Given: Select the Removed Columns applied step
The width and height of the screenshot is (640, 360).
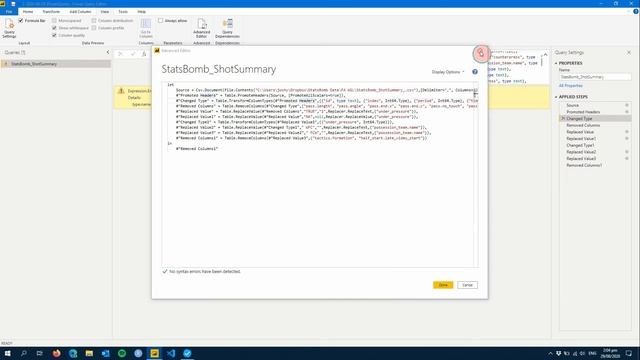Looking at the screenshot, I should [596, 125].
